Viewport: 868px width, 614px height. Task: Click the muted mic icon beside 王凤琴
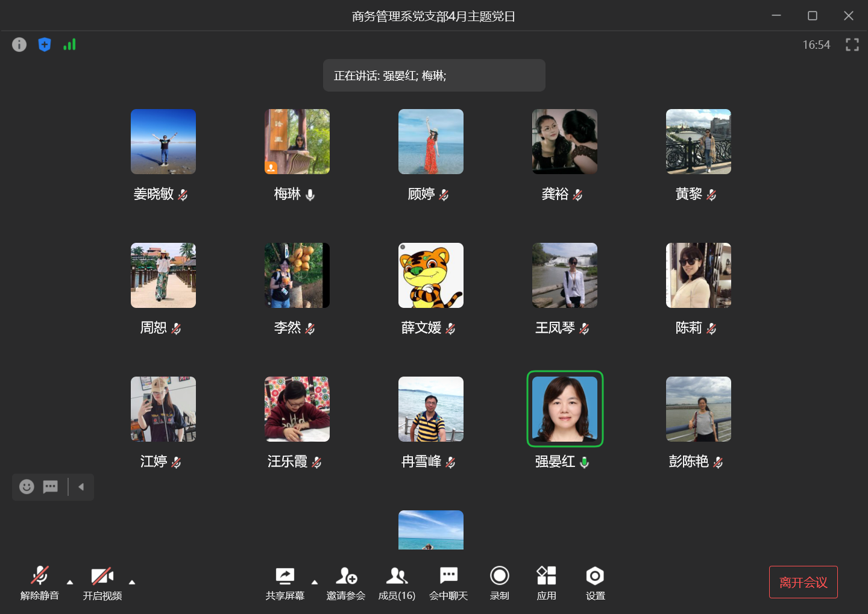pos(584,328)
